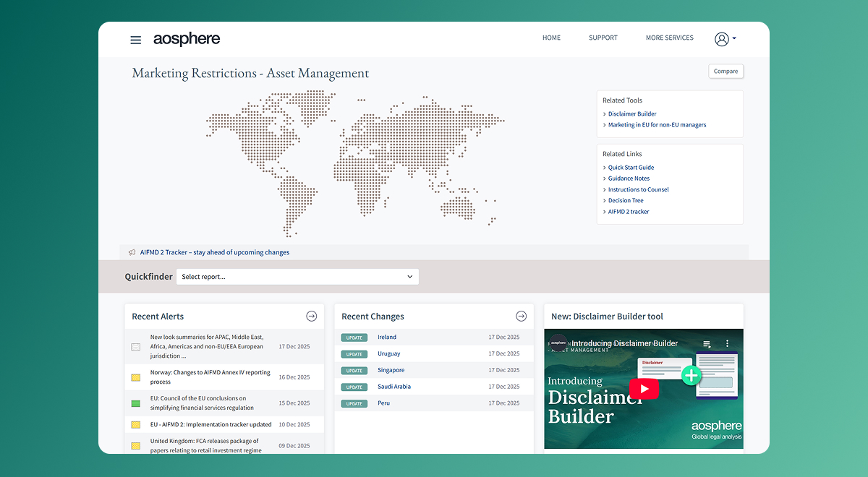
Task: Click the green flag on EU Council alert
Action: (x=135, y=403)
